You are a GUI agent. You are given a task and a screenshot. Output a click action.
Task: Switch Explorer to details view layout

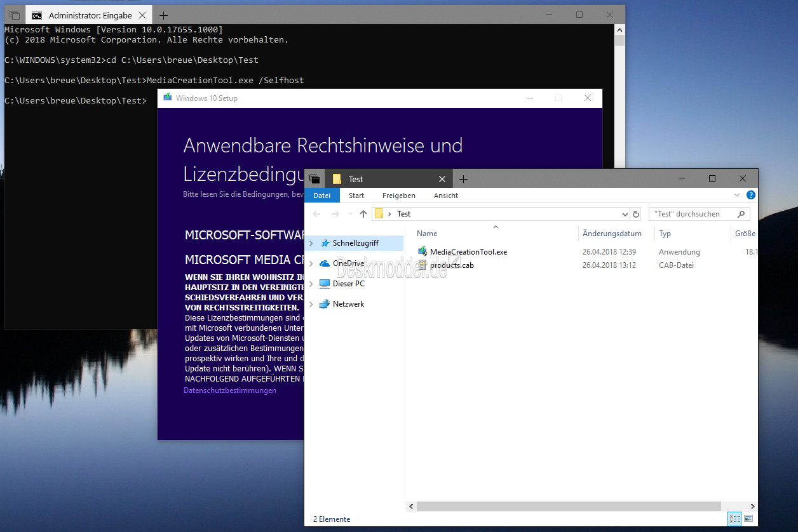[x=734, y=519]
